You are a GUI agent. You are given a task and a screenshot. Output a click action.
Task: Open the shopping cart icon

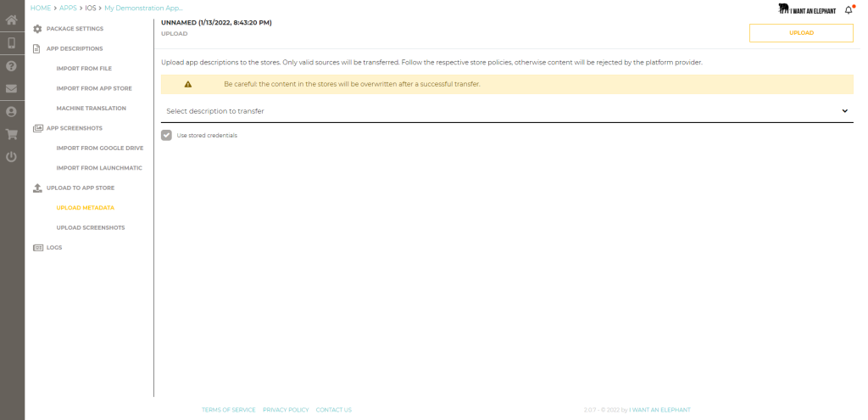point(12,134)
